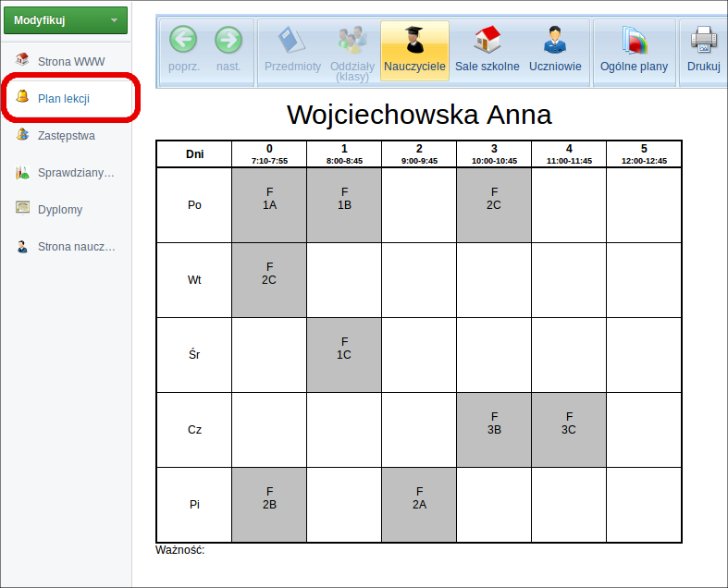Click the Sprawdziany flask icon

pyautogui.click(x=22, y=172)
